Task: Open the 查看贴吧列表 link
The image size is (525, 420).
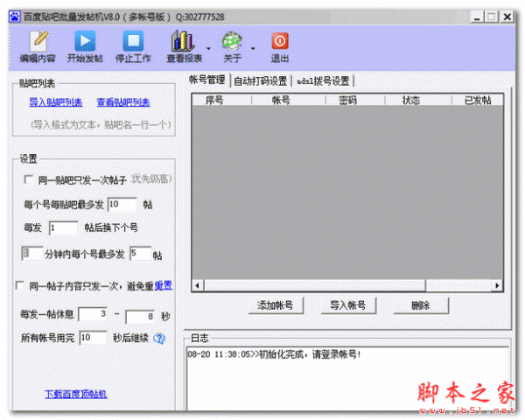Action: pyautogui.click(x=123, y=102)
